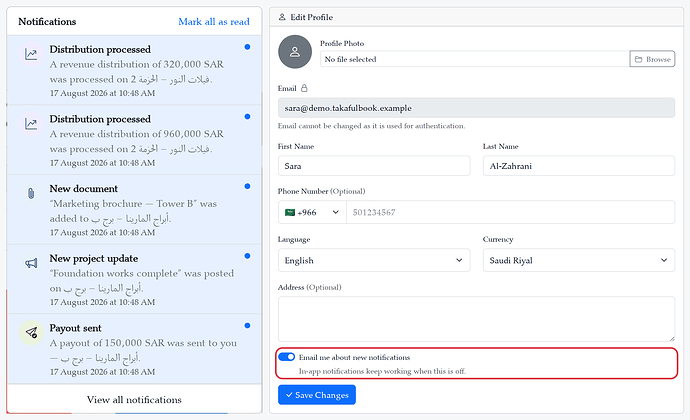Click the Save Changes button
Viewport: 690px width, 420px height.
pyautogui.click(x=317, y=395)
